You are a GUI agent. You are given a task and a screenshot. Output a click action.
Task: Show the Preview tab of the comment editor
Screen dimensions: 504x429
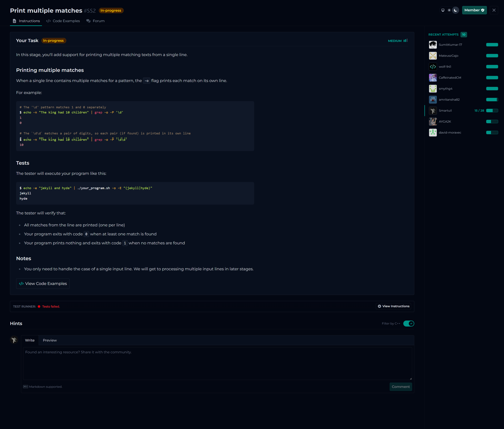[50, 340]
